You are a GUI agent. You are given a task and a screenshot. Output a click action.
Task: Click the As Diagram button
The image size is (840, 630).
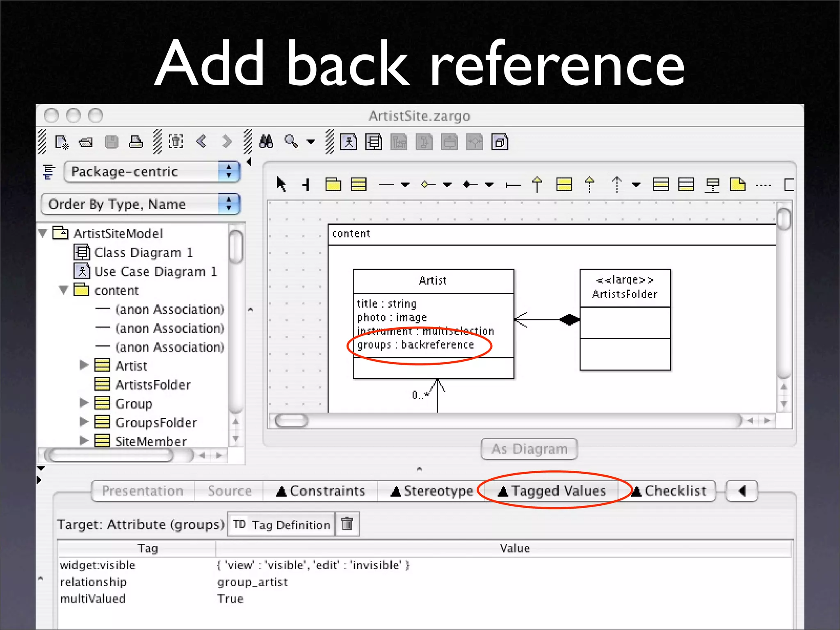pos(529,449)
